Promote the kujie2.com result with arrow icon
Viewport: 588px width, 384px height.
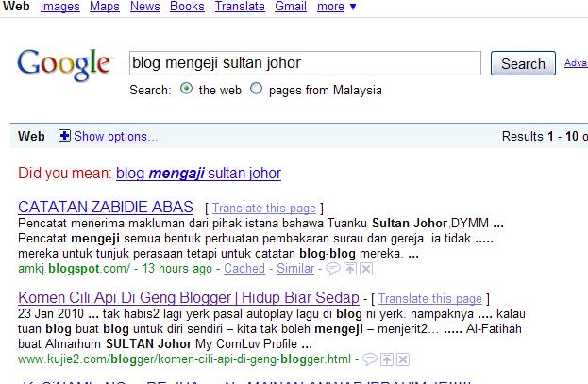pyautogui.click(x=387, y=359)
